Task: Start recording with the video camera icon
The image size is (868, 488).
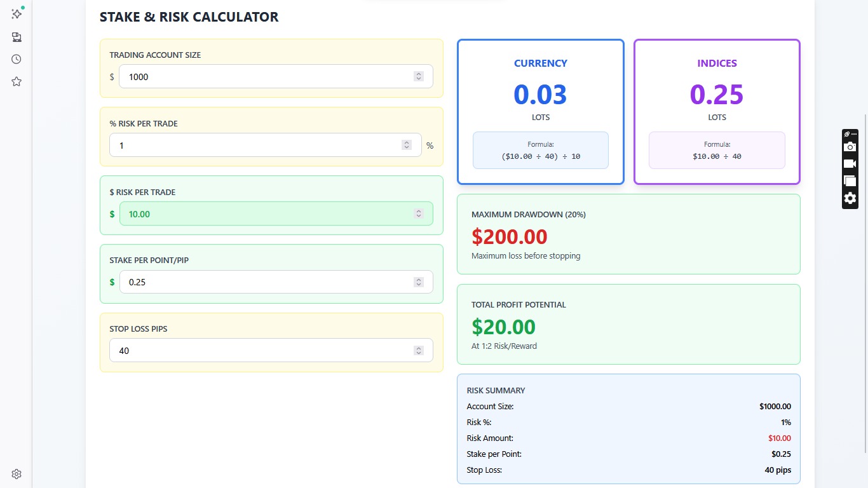Action: coord(850,164)
